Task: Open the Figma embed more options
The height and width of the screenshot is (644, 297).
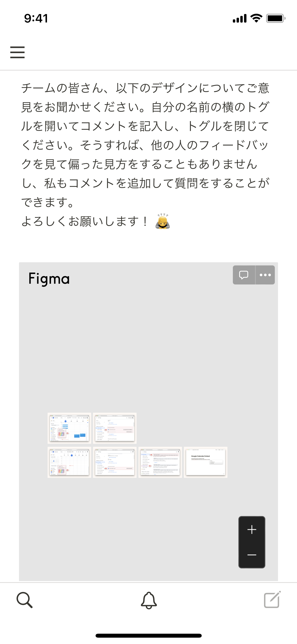Action: [x=265, y=275]
